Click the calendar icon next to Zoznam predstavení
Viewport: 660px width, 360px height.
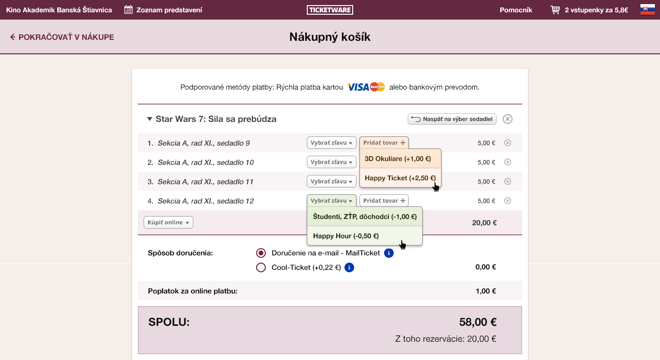coord(128,10)
